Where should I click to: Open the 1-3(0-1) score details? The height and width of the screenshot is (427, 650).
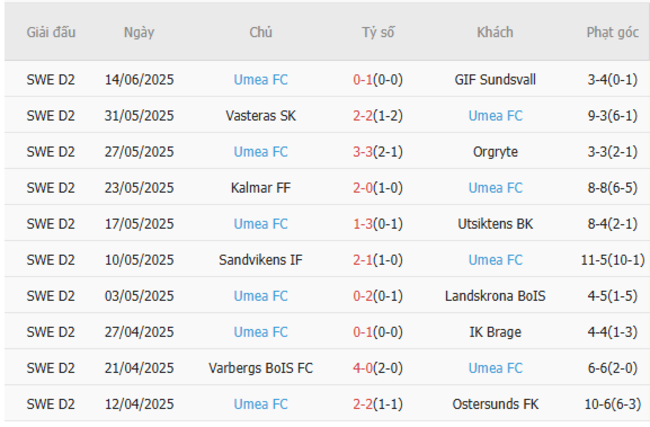pyautogui.click(x=378, y=223)
